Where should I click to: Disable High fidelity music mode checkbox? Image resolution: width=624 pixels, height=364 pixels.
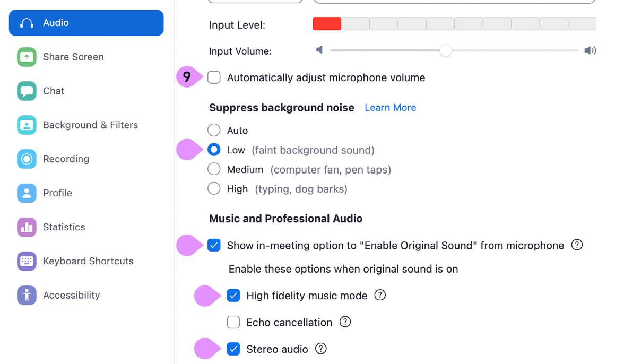233,296
